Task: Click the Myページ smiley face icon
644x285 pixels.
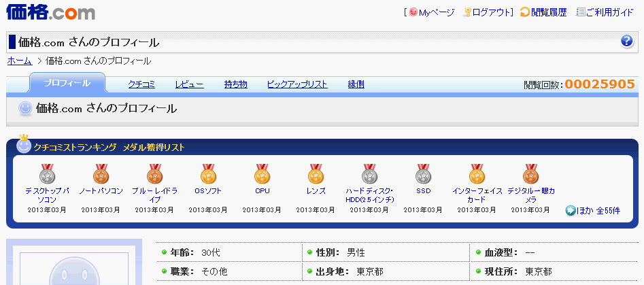Action: (413, 12)
